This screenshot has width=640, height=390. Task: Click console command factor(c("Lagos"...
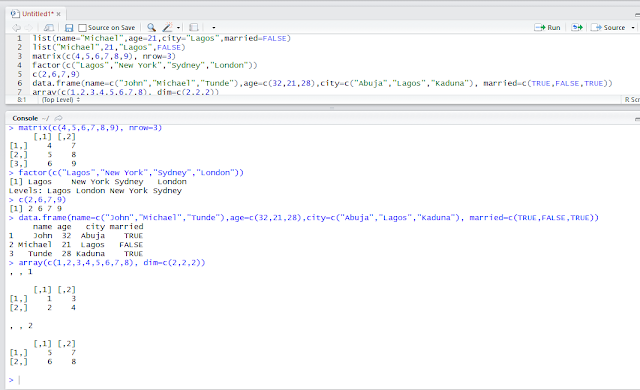coord(131,173)
